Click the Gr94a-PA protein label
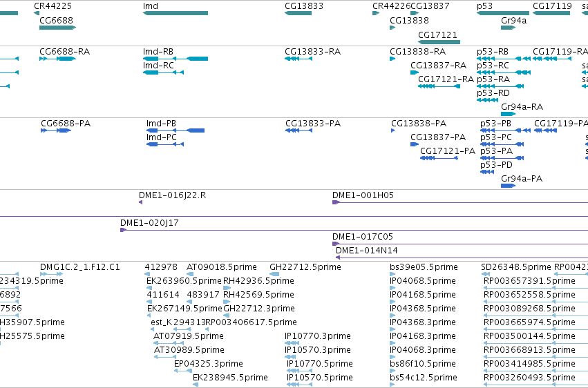The height and width of the screenshot is (388, 588). coord(522,179)
